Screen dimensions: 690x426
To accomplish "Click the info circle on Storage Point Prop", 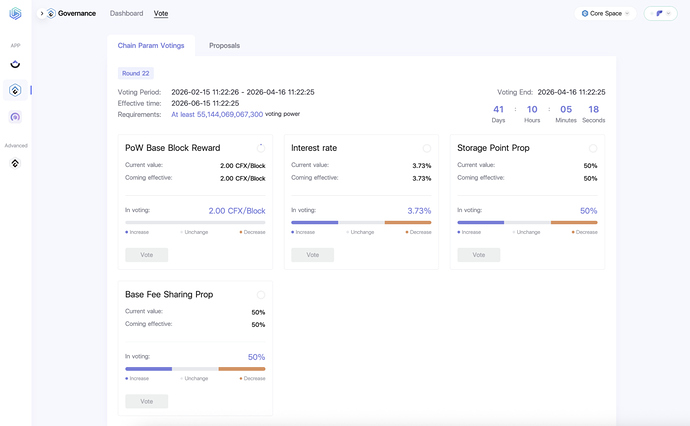I will pyautogui.click(x=593, y=148).
